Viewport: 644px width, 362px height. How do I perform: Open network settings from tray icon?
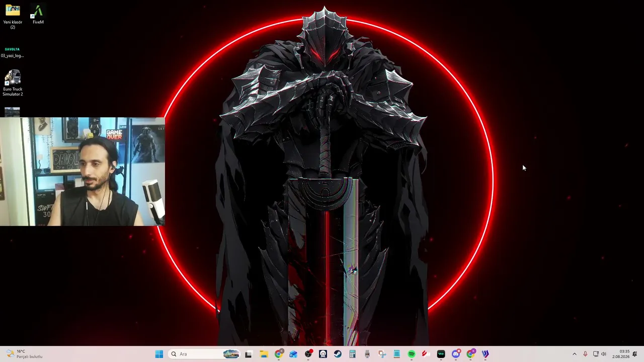(x=596, y=354)
